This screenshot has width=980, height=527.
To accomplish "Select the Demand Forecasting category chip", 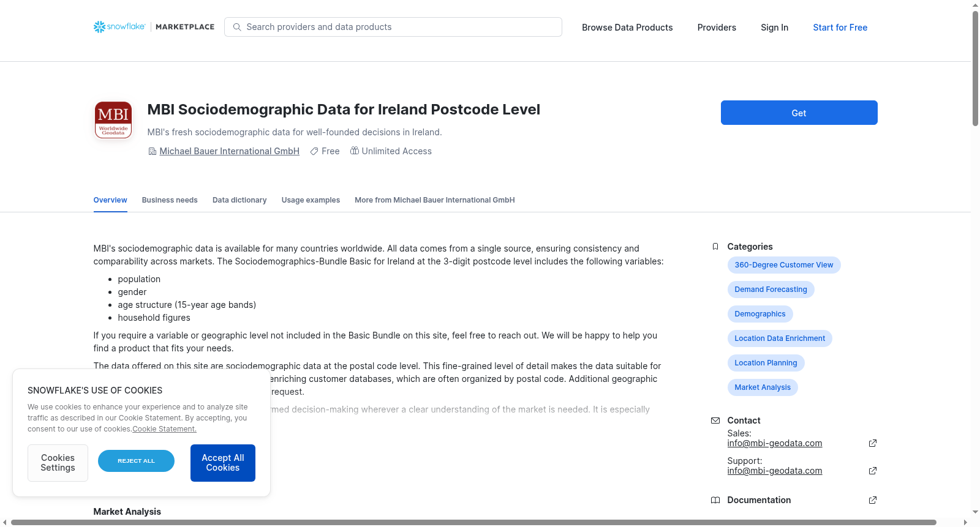I will point(771,290).
